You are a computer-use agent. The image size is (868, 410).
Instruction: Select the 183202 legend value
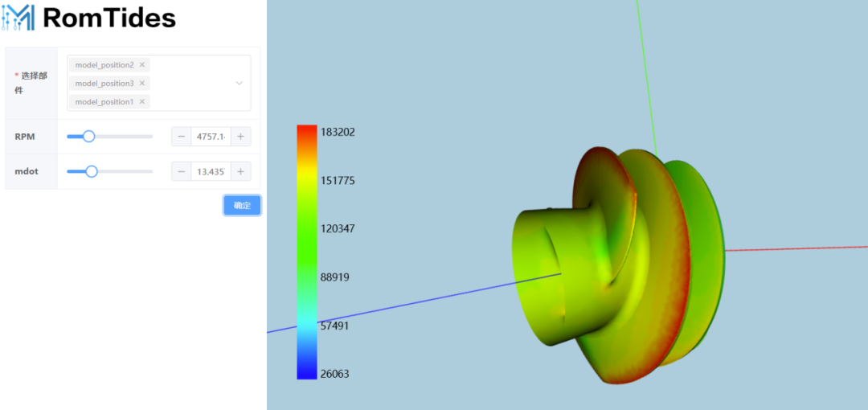tap(338, 133)
